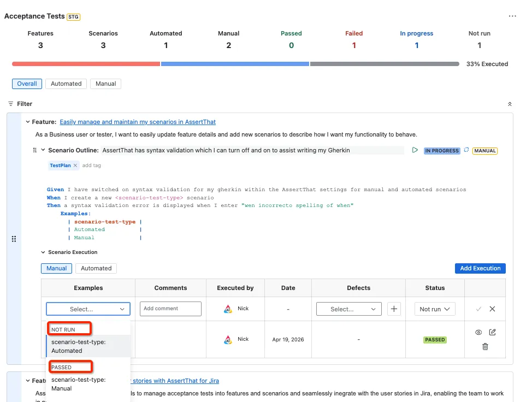The image size is (532, 402).
Task: Open the Defects Select dropdown
Action: click(349, 309)
